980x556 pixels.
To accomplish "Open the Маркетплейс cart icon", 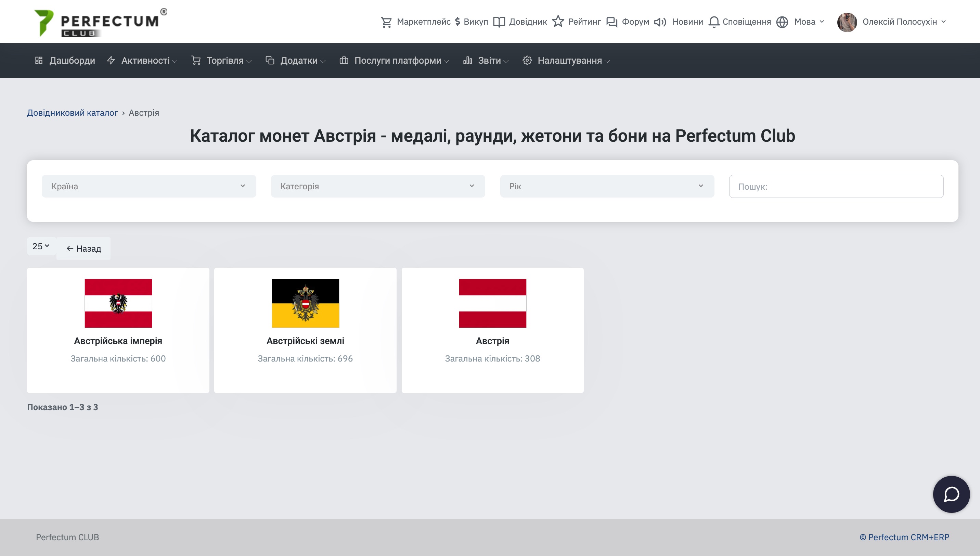I will [386, 22].
